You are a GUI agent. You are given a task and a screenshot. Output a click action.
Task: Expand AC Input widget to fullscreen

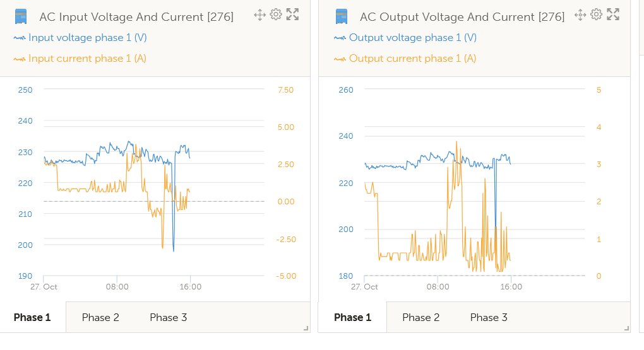(x=292, y=15)
